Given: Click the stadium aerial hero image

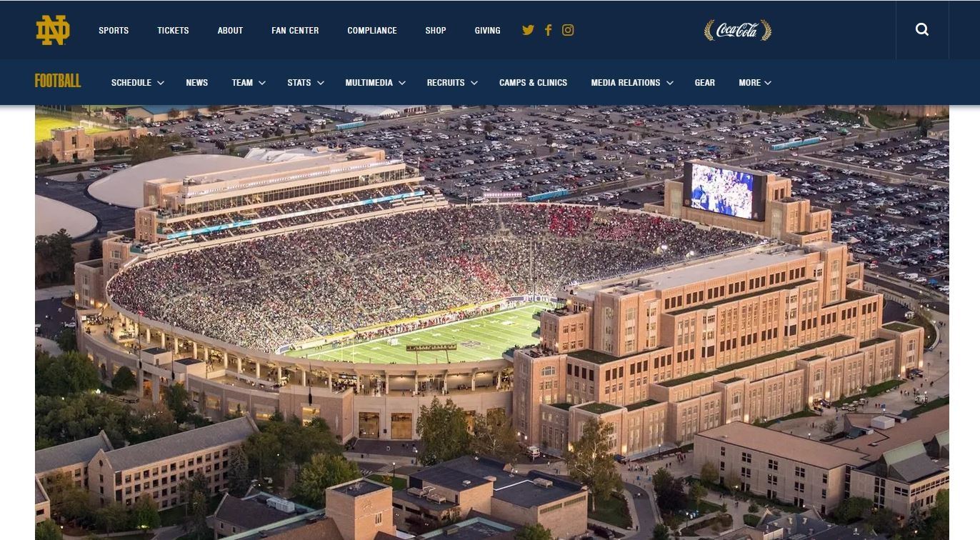Looking at the screenshot, I should click(492, 323).
